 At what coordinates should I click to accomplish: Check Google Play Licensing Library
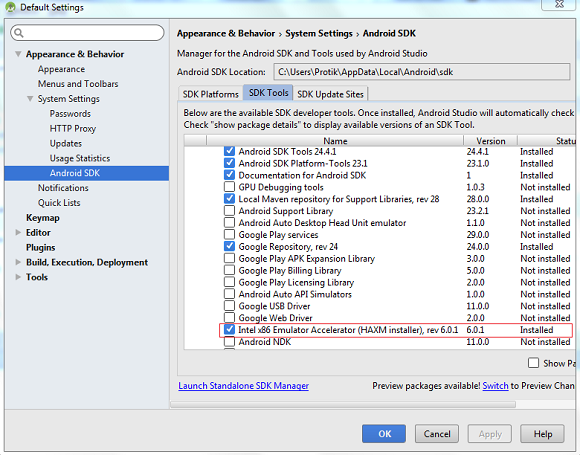coord(229,282)
